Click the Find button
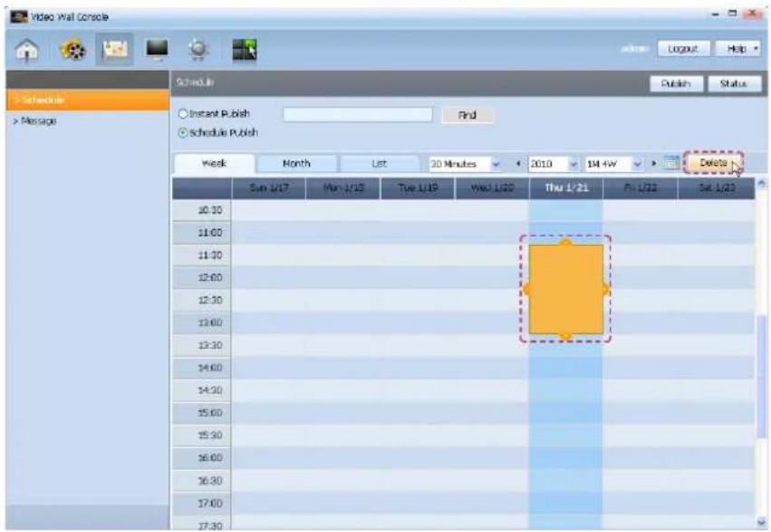The image size is (771, 532). point(467,115)
